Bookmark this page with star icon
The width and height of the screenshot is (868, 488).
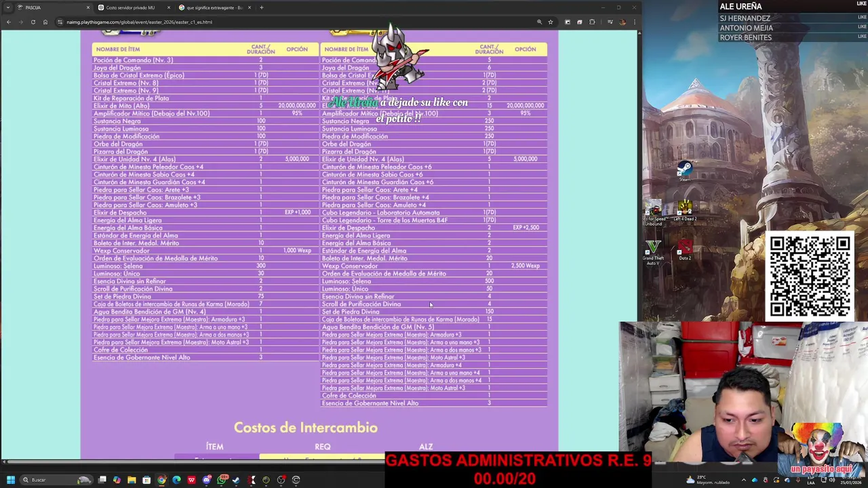[551, 22]
